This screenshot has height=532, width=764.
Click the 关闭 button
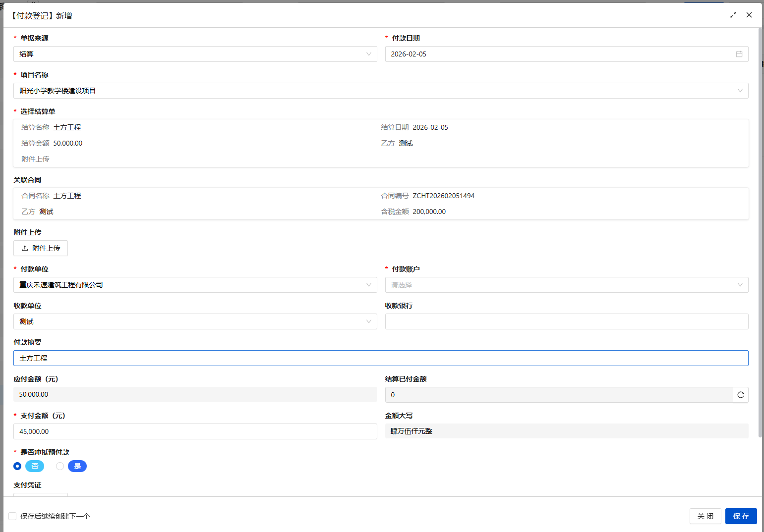pos(705,516)
